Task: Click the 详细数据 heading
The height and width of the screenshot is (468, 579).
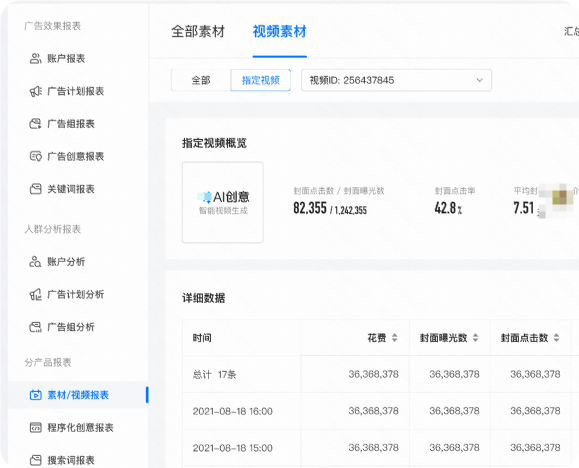Action: point(203,298)
